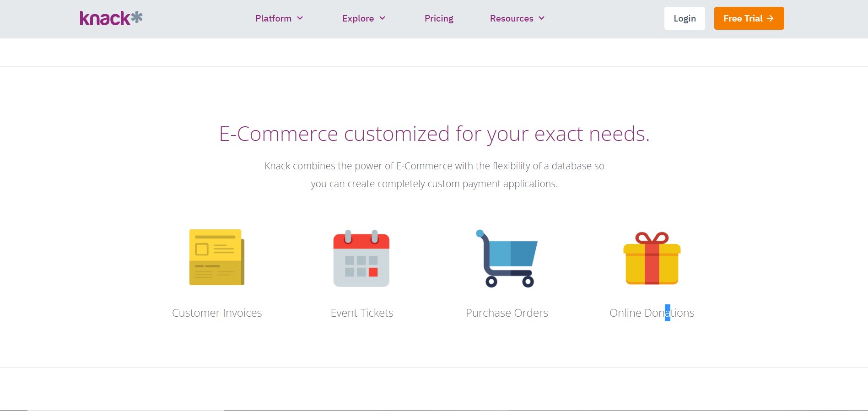Go to the Pricing page
Image resolution: width=868 pixels, height=411 pixels.
(439, 18)
